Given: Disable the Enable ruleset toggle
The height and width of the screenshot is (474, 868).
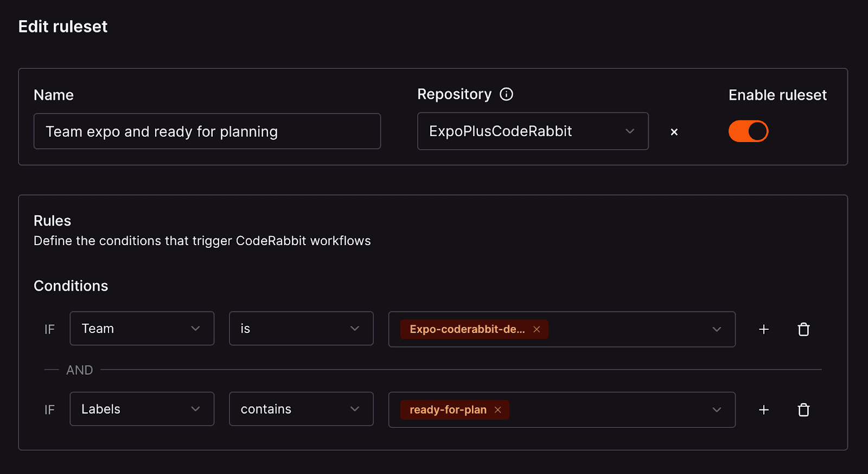Looking at the screenshot, I should coord(748,131).
